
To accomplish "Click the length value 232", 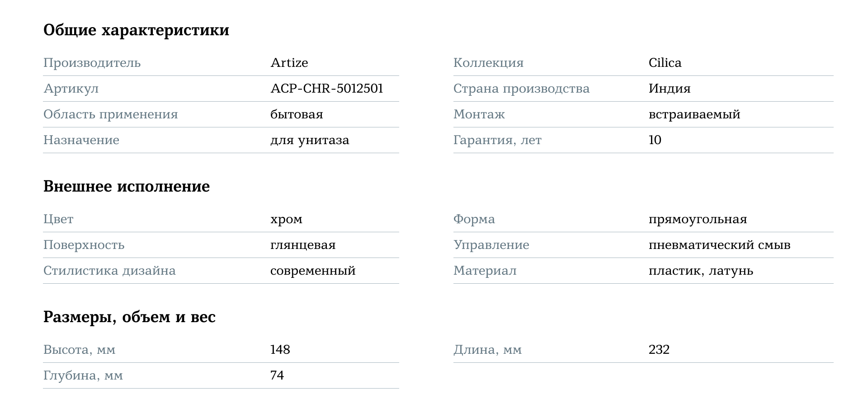I will pos(659,350).
